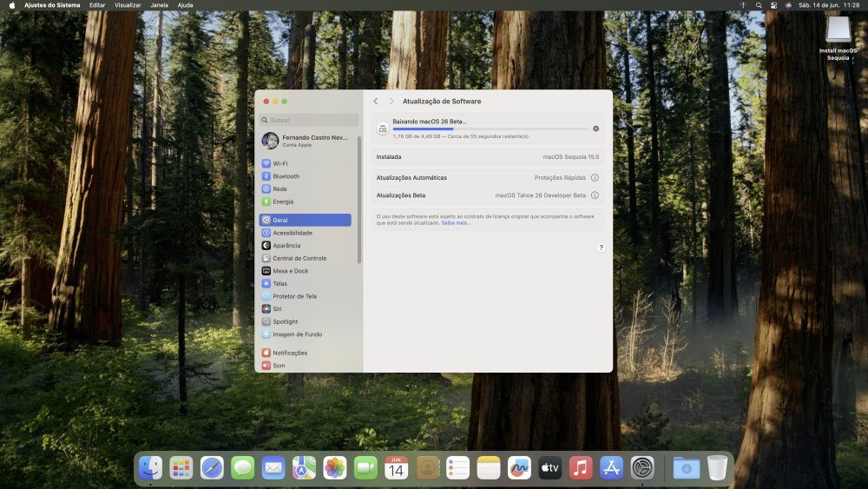Open Maps from the Dock

[304, 468]
